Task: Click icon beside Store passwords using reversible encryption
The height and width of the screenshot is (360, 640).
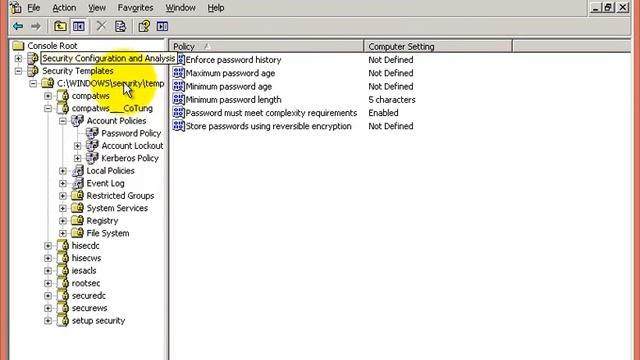Action: [179, 126]
